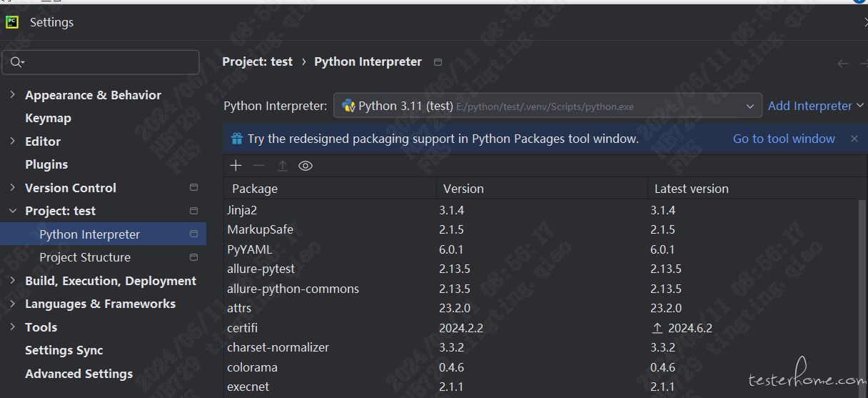The width and height of the screenshot is (868, 398).
Task: Click certifi latest version 2024.6.2 upgrade arrow
Action: click(657, 328)
